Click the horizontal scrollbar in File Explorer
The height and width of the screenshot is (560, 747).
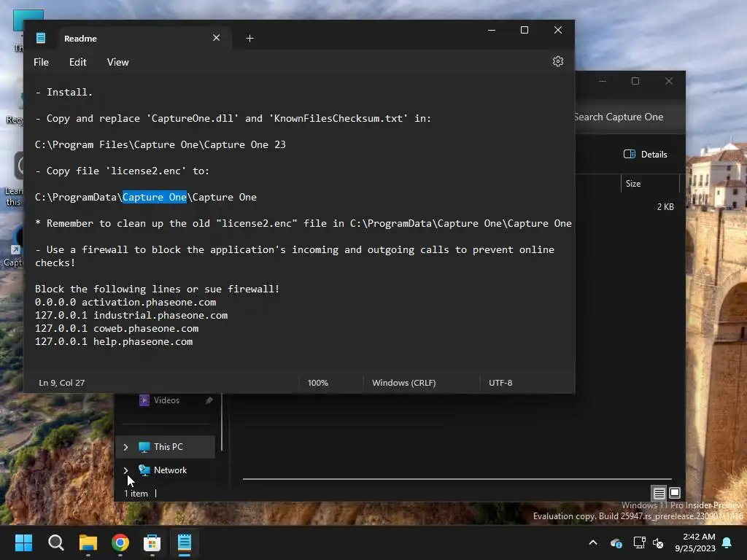457,478
